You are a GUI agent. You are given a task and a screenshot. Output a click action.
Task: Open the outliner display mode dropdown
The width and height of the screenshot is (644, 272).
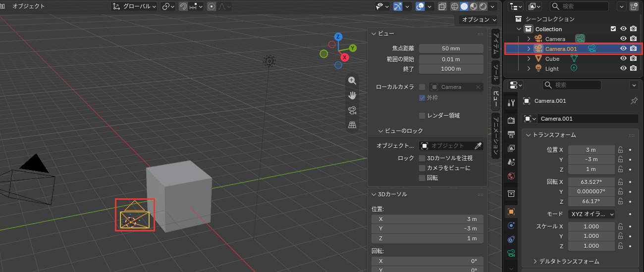(516, 6)
